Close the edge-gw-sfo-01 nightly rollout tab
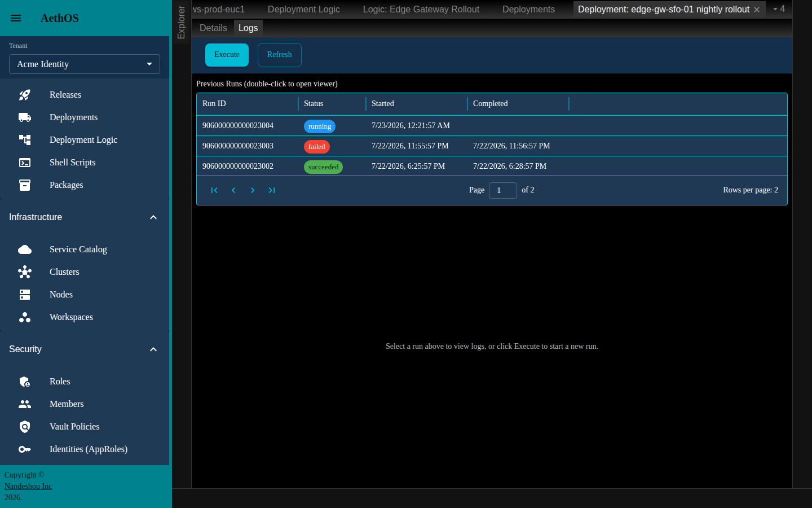Screen dimensions: 812x508 757,10
